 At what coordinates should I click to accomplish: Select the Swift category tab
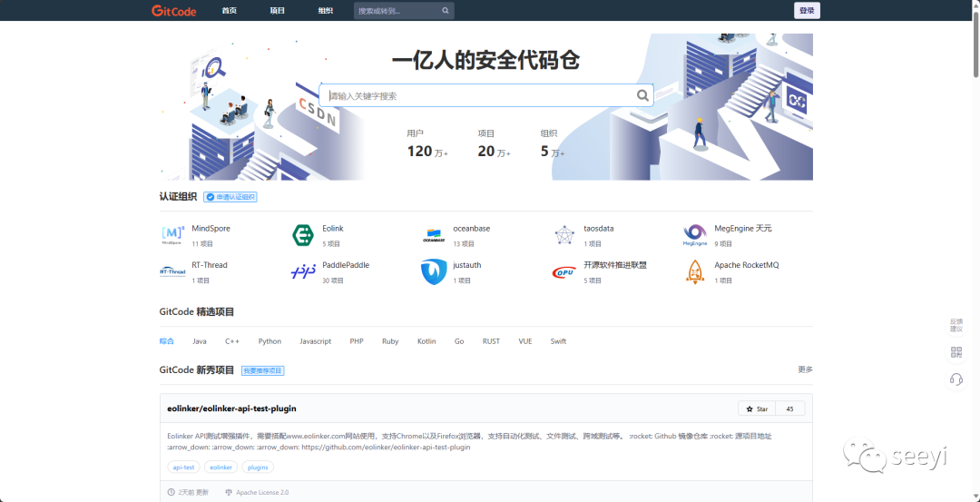click(x=559, y=341)
